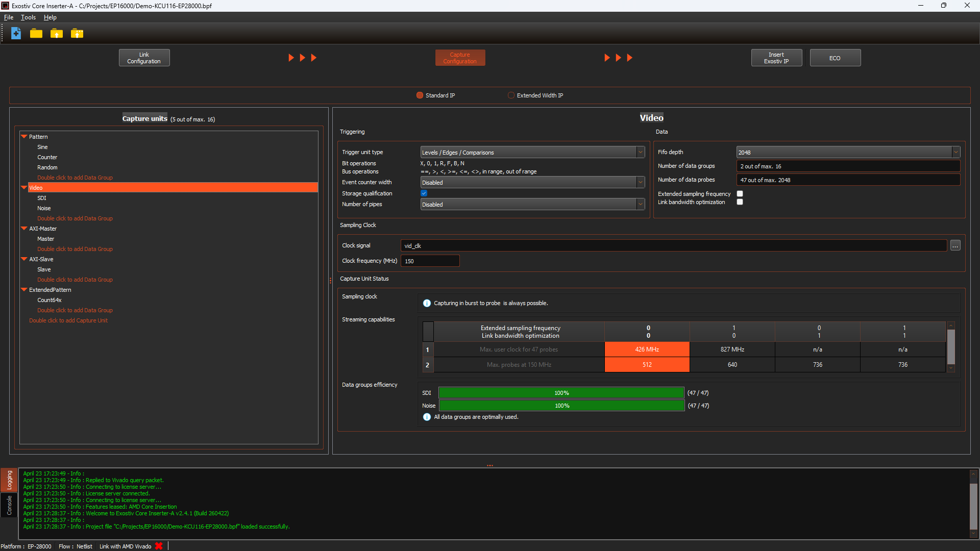Select the Extended Width IP radio button
Viewport: 980px width, 551px height.
[x=511, y=95]
